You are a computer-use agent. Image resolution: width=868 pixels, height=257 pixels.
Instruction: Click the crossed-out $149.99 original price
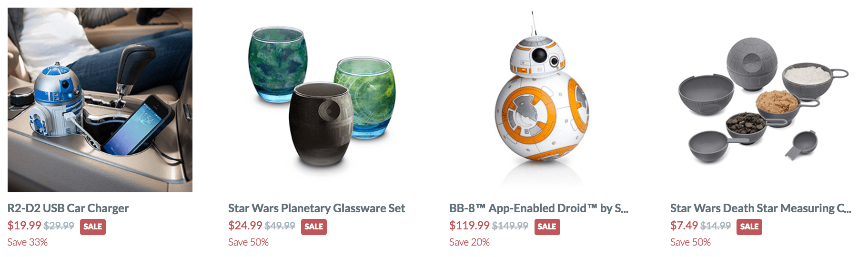(510, 226)
